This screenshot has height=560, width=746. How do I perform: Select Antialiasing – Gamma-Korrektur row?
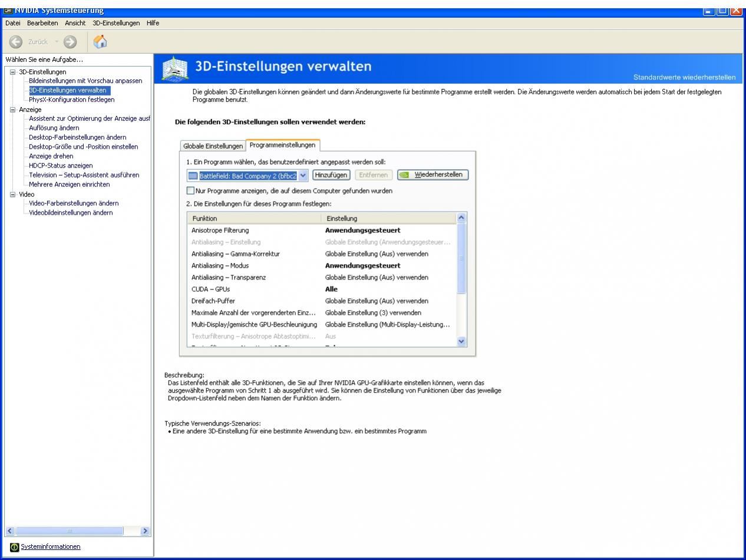[322, 254]
